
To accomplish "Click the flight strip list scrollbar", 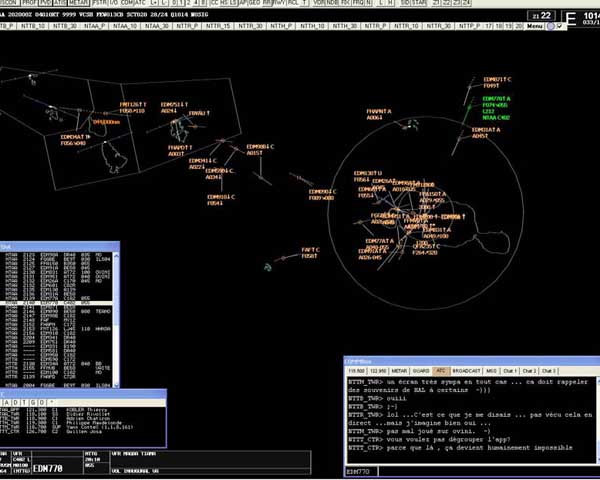I will 116,320.
